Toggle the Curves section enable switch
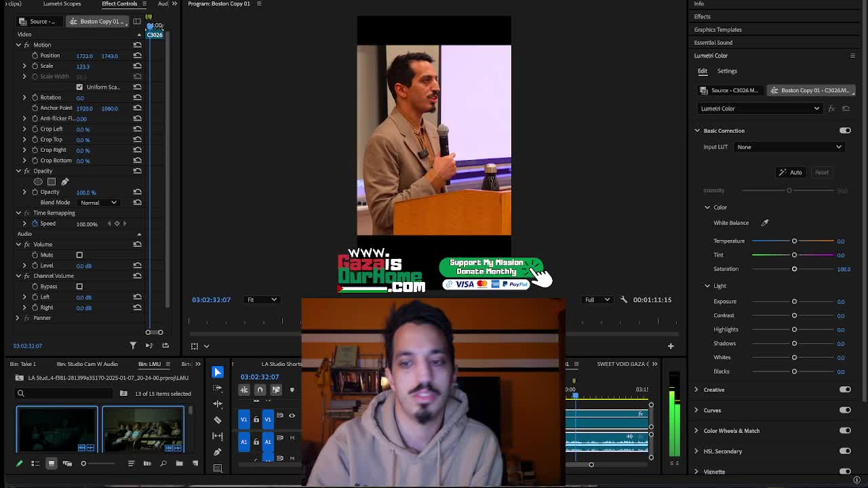This screenshot has width=868, height=488. click(x=845, y=410)
